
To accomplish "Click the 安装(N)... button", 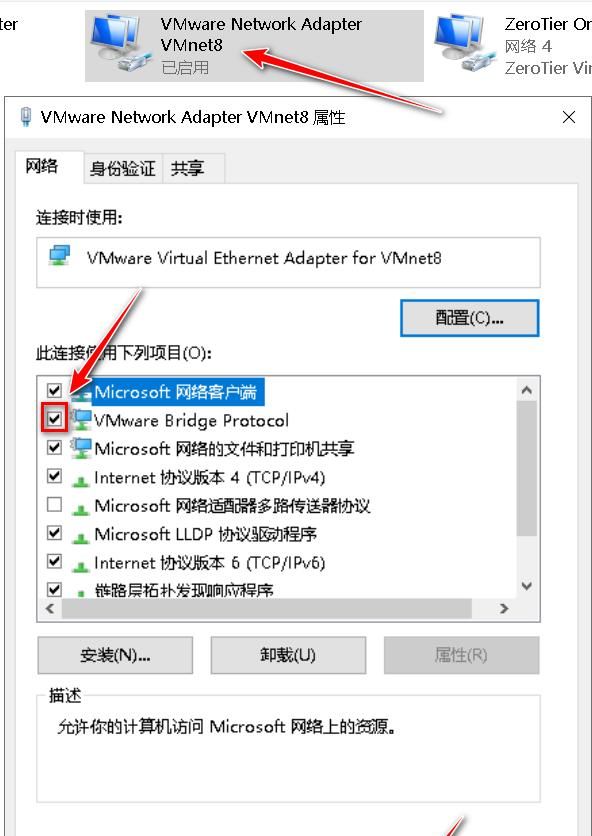I will pyautogui.click(x=115, y=655).
